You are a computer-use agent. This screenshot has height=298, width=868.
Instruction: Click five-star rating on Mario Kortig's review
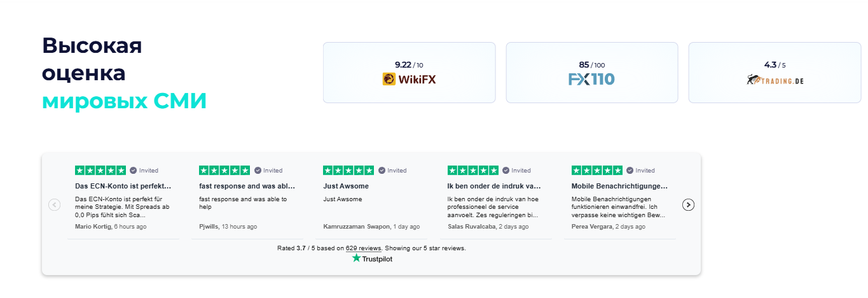coord(100,171)
